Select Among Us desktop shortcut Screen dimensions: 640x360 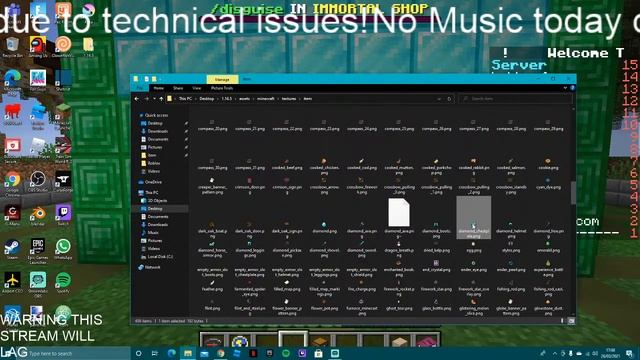pos(38,47)
